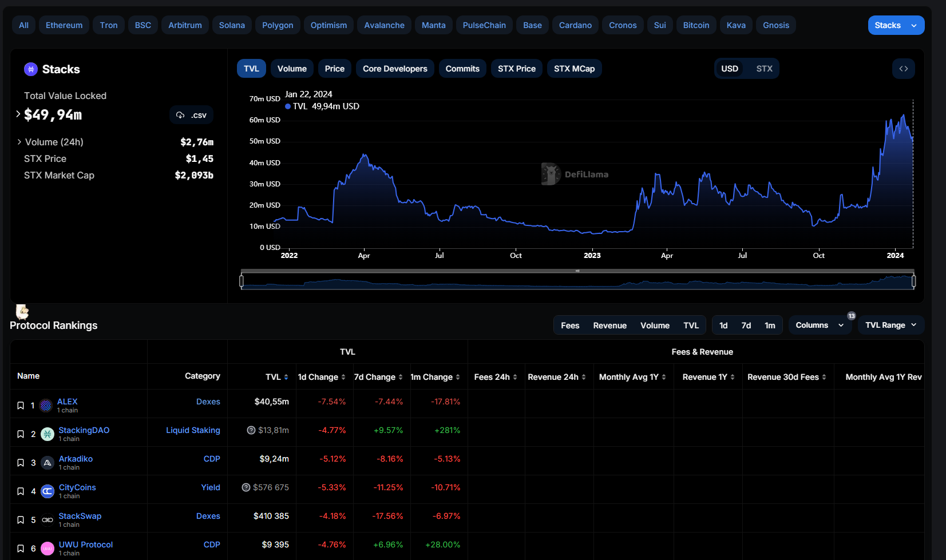This screenshot has height=560, width=946.
Task: Bookmark the StackSwap protocol row
Action: pos(21,520)
